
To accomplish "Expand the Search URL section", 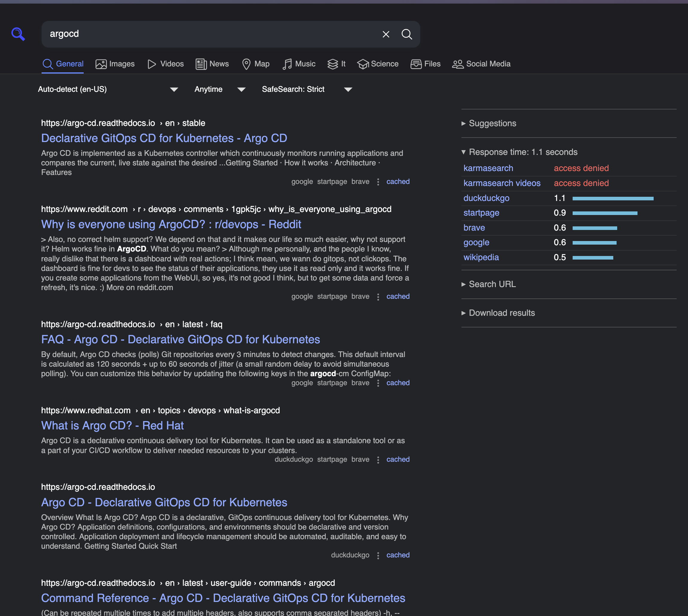I will tap(489, 284).
